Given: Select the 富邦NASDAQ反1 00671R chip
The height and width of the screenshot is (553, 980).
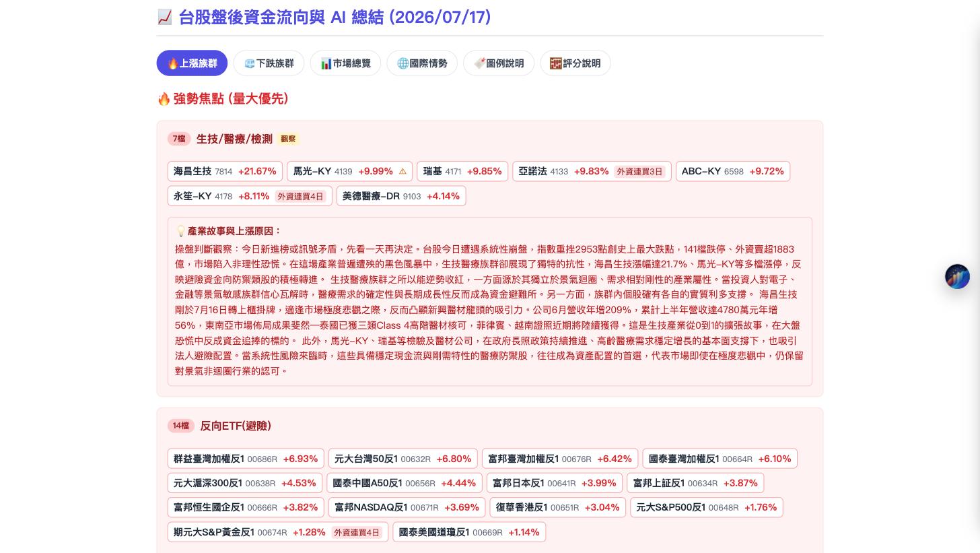Looking at the screenshot, I should click(407, 507).
